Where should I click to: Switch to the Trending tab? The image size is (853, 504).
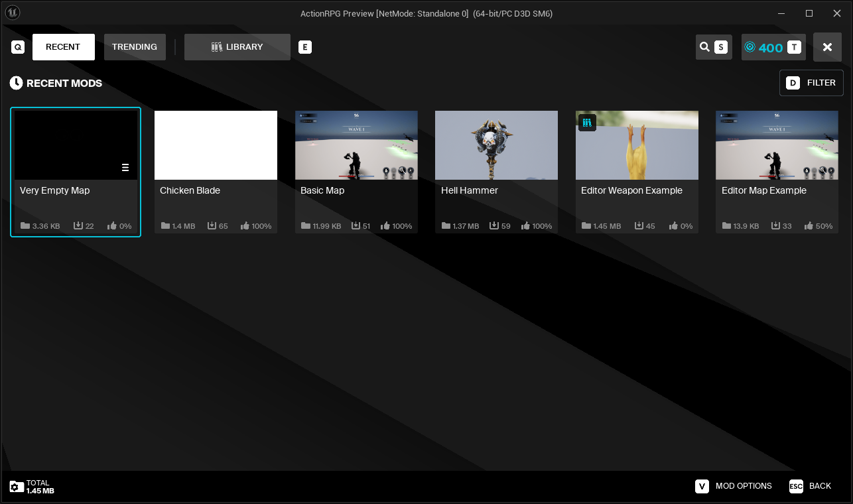(135, 47)
